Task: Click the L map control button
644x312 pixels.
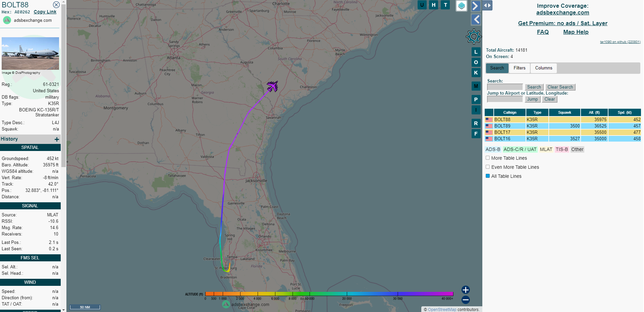Action: click(476, 52)
